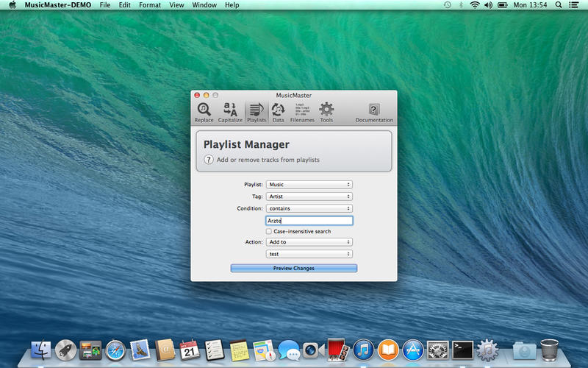This screenshot has width=588, height=368.
Task: Open the Tools gear icon
Action: coord(326,113)
